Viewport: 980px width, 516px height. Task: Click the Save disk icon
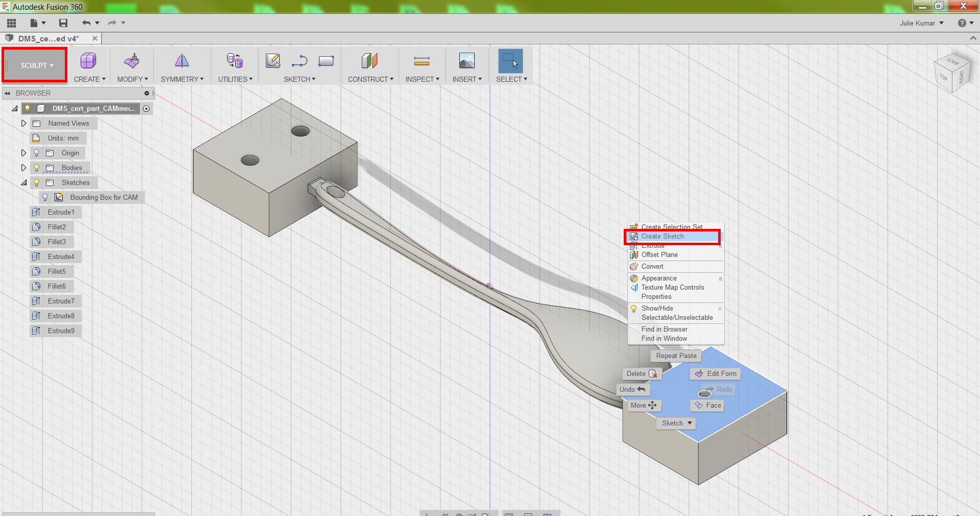[x=63, y=23]
